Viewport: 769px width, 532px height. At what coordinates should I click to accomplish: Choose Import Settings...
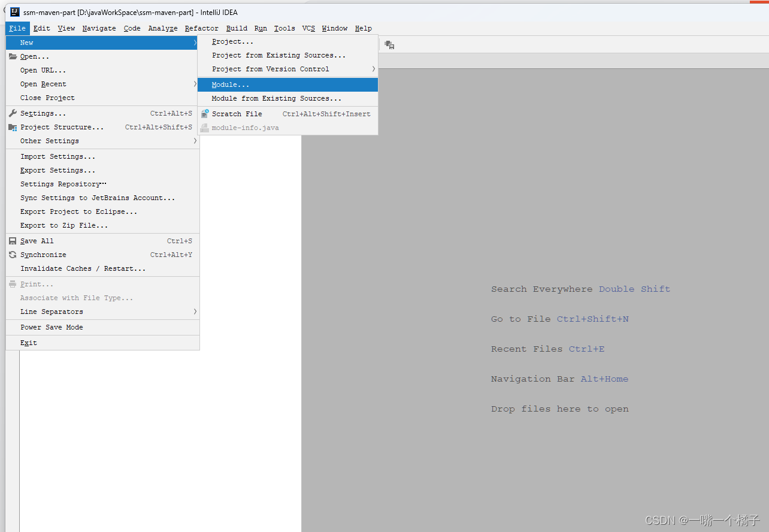pyautogui.click(x=102, y=156)
